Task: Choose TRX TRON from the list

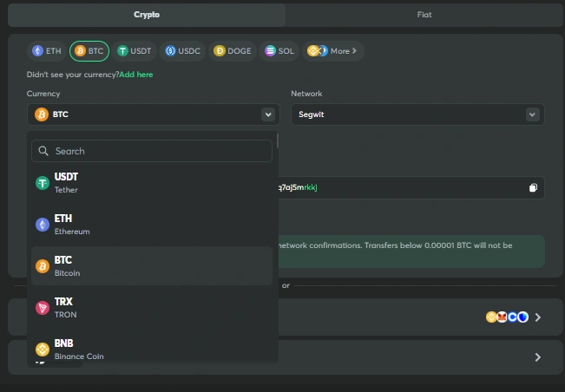Action: pos(152,308)
